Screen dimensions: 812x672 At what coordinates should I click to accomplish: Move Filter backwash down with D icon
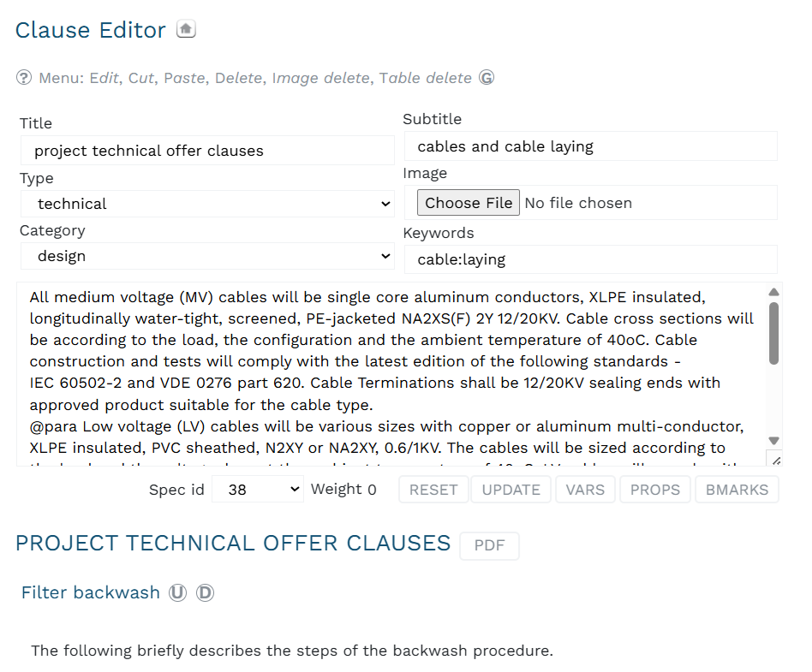click(205, 592)
